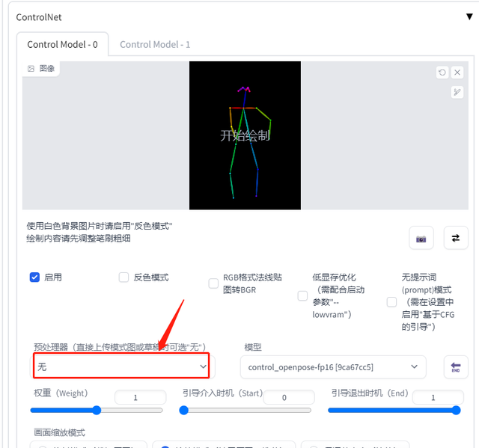The width and height of the screenshot is (479, 448).
Task: Click the swap arrows icon button
Action: pyautogui.click(x=456, y=238)
